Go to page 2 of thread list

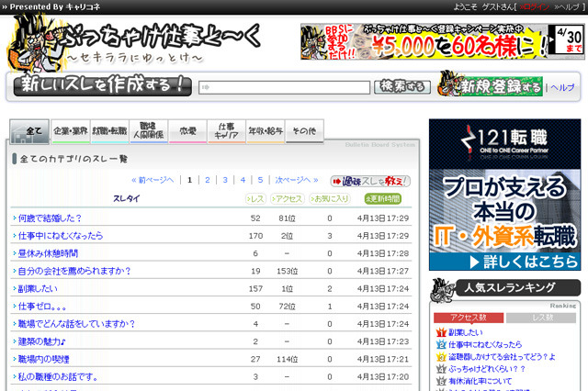208,180
